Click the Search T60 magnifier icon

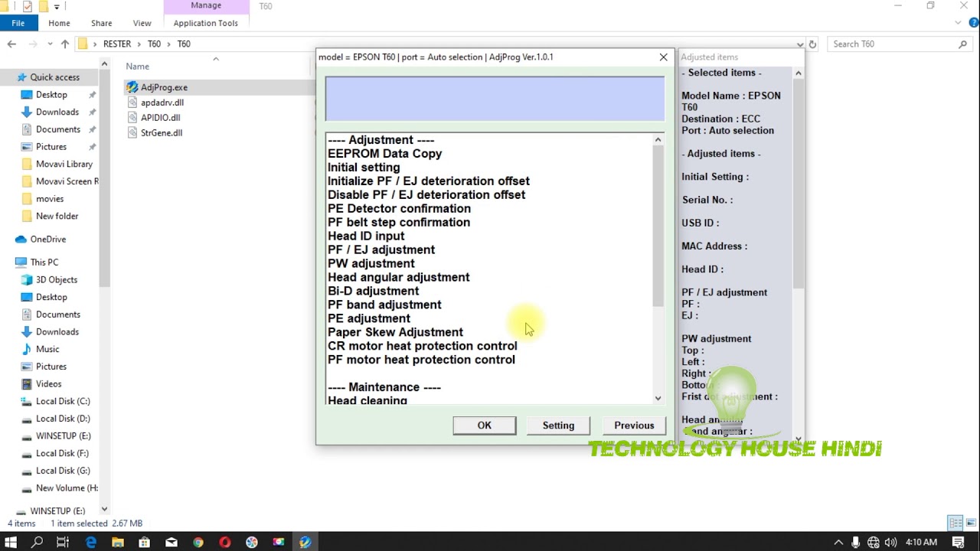[x=964, y=44]
